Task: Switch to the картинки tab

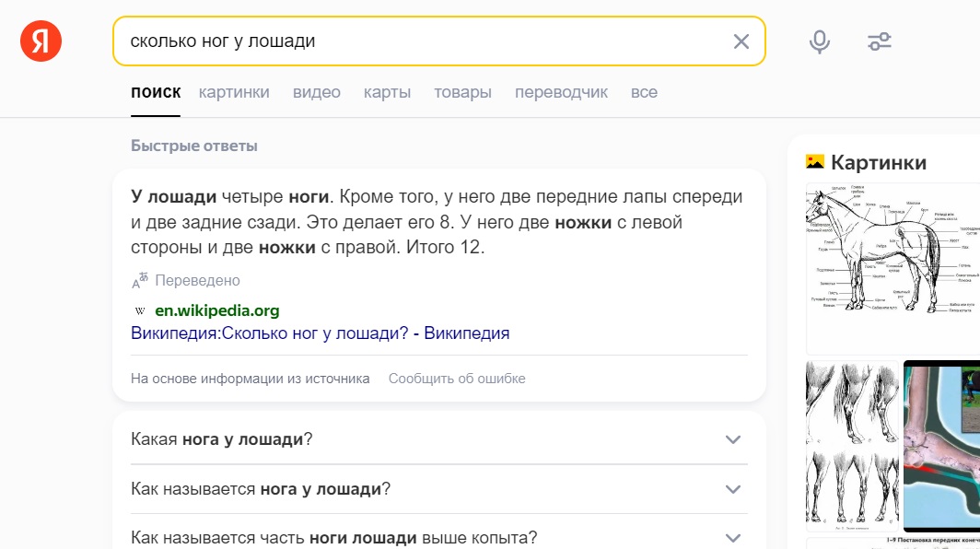Action: click(234, 92)
